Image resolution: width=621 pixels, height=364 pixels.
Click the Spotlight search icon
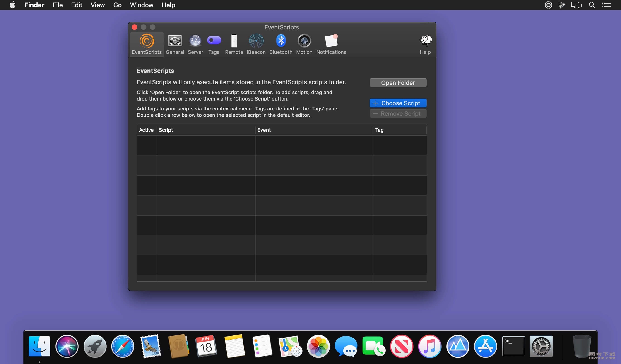coord(592,5)
